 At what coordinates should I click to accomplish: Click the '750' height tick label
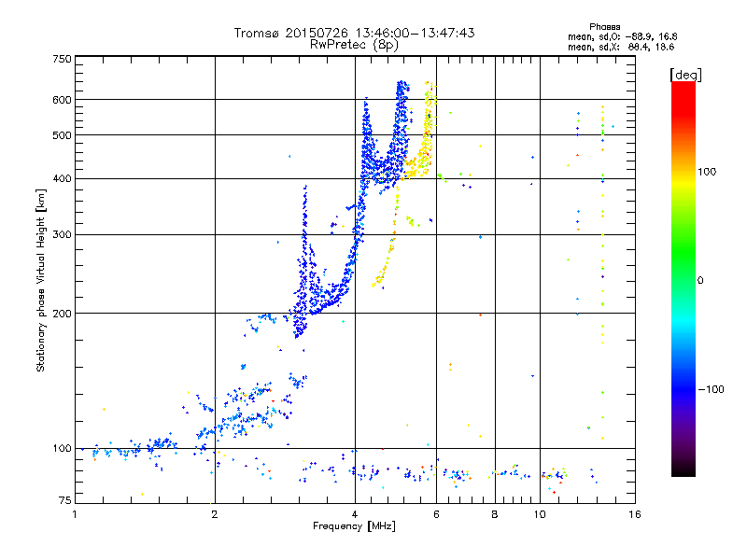[62, 59]
